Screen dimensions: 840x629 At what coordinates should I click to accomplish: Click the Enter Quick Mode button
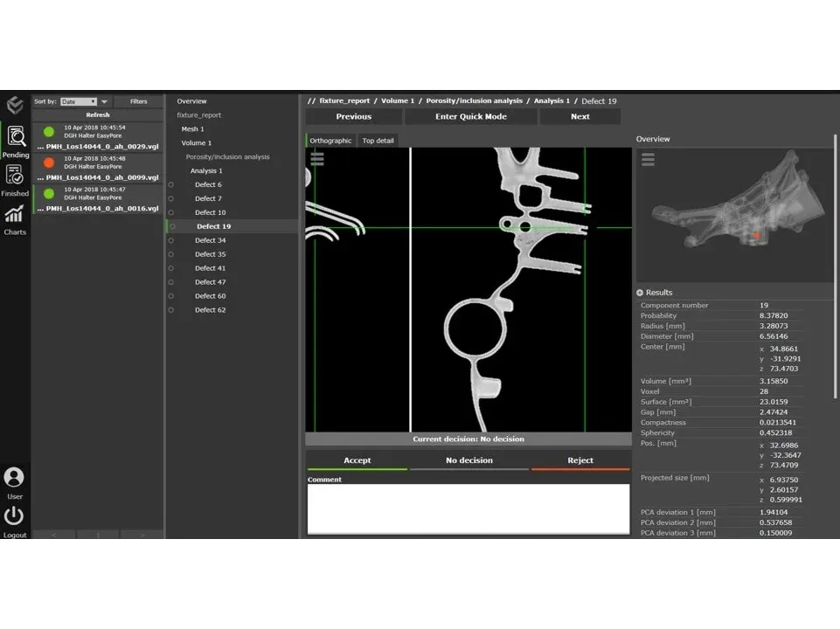click(x=470, y=116)
